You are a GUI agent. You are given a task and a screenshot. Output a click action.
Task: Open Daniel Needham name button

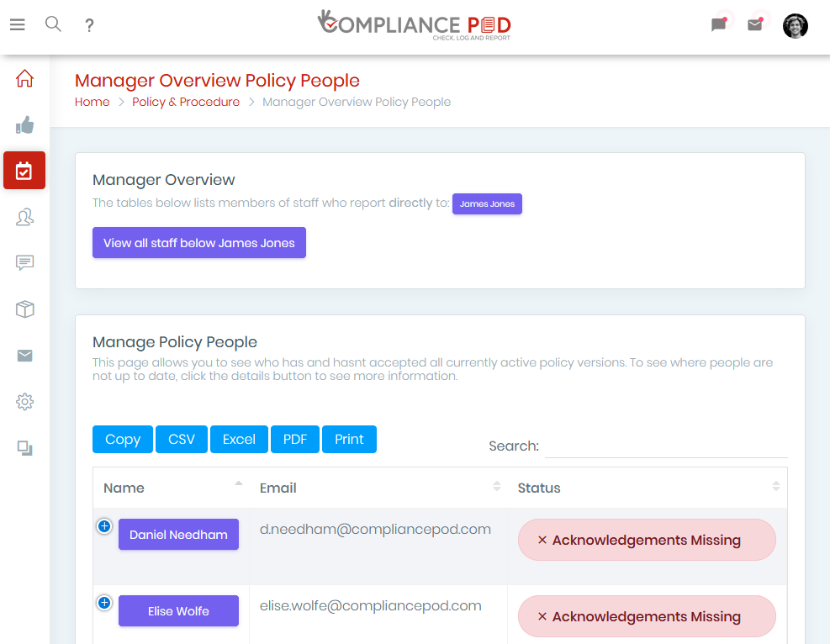coord(178,535)
